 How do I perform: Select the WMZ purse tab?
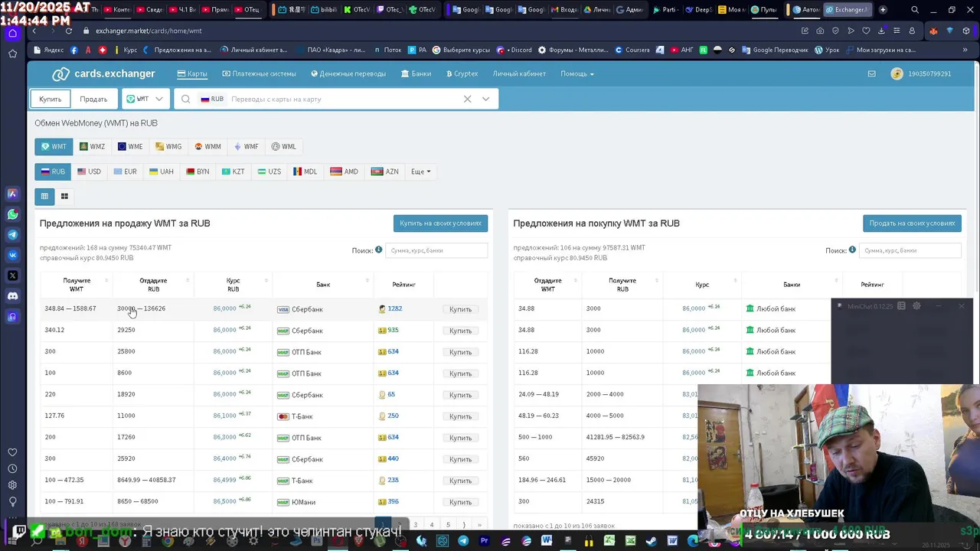(x=93, y=147)
